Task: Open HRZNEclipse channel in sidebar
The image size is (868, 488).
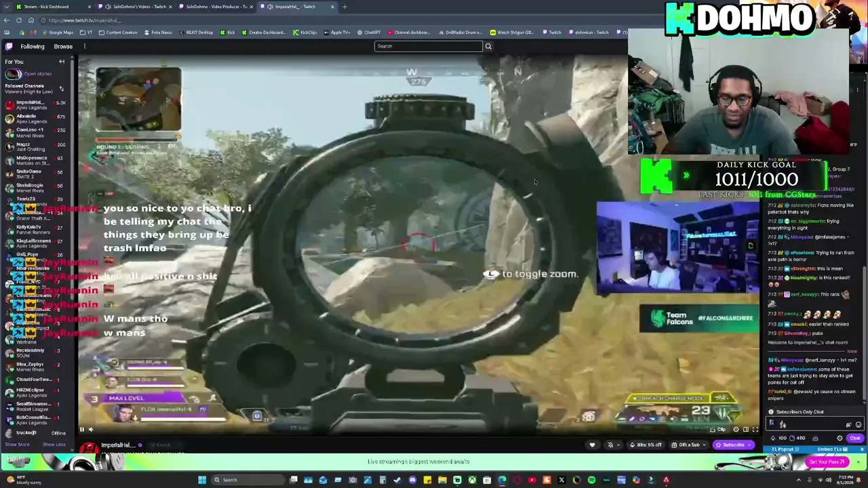Action: click(x=35, y=392)
